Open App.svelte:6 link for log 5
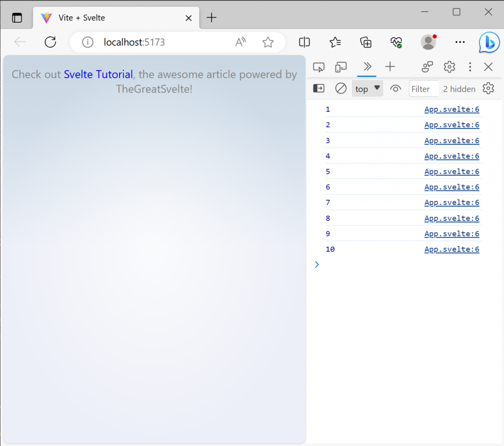Image resolution: width=504 pixels, height=446 pixels. coord(452,171)
